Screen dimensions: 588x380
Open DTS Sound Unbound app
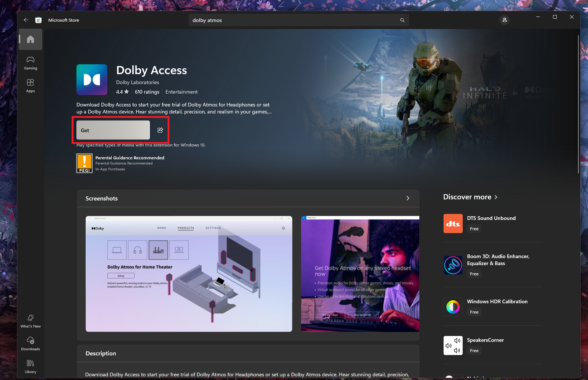491,218
